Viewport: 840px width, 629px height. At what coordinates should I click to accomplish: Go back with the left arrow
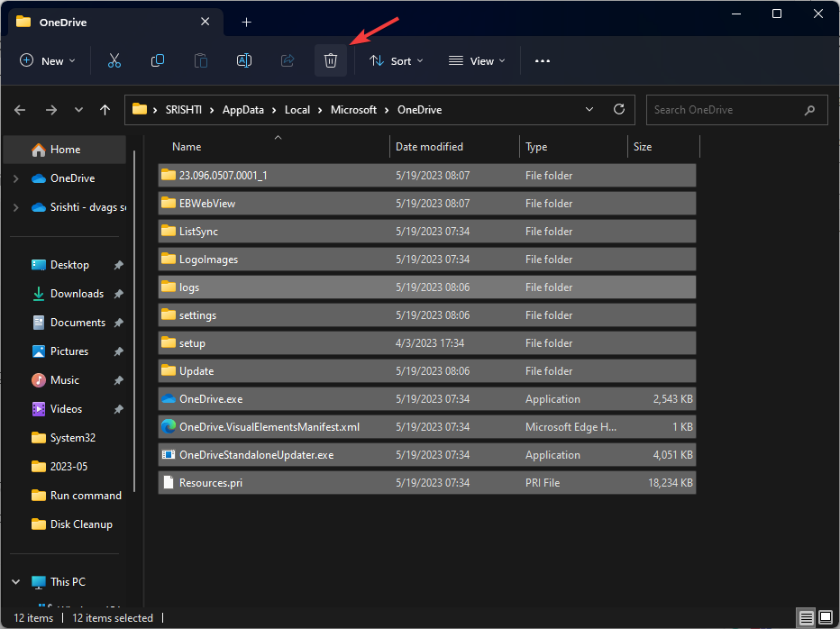pyautogui.click(x=21, y=110)
